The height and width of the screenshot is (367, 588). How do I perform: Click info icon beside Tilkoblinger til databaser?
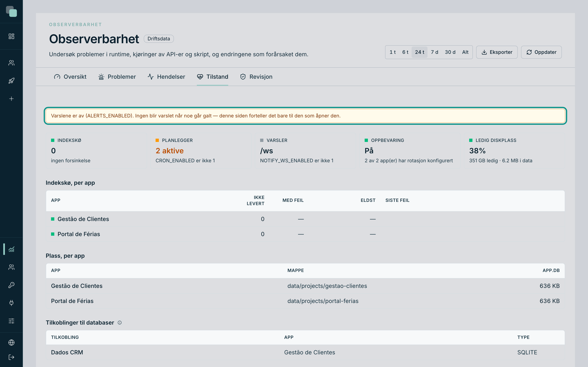click(120, 323)
